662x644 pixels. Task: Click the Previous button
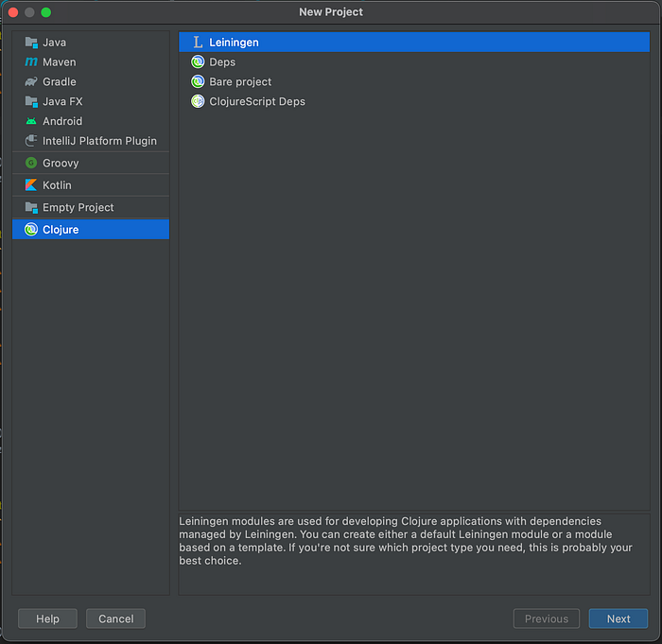point(547,618)
